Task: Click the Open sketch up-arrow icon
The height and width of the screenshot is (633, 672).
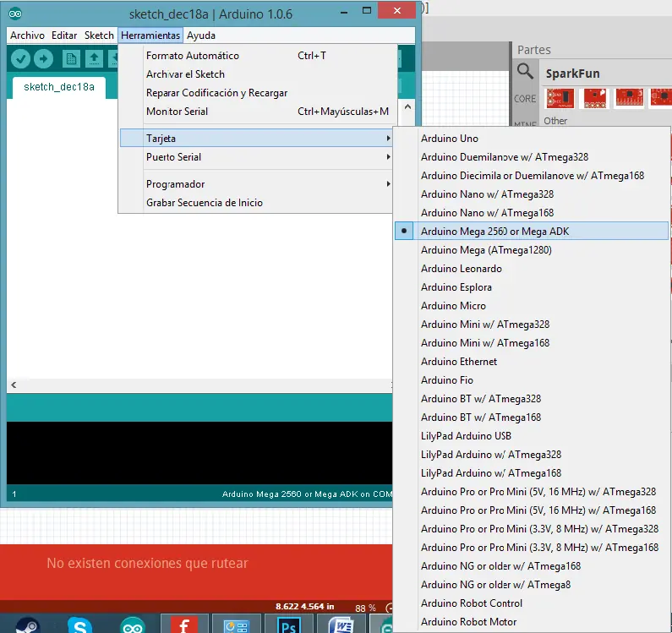Action: click(95, 58)
